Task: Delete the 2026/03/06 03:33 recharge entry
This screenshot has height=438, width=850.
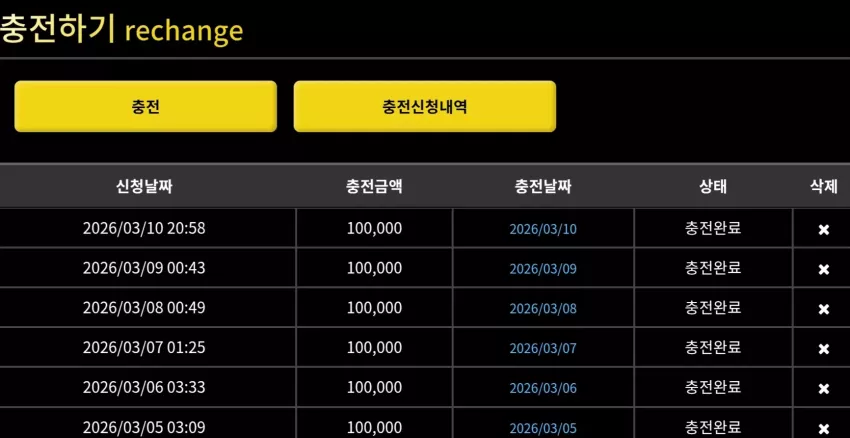Action: point(823,388)
